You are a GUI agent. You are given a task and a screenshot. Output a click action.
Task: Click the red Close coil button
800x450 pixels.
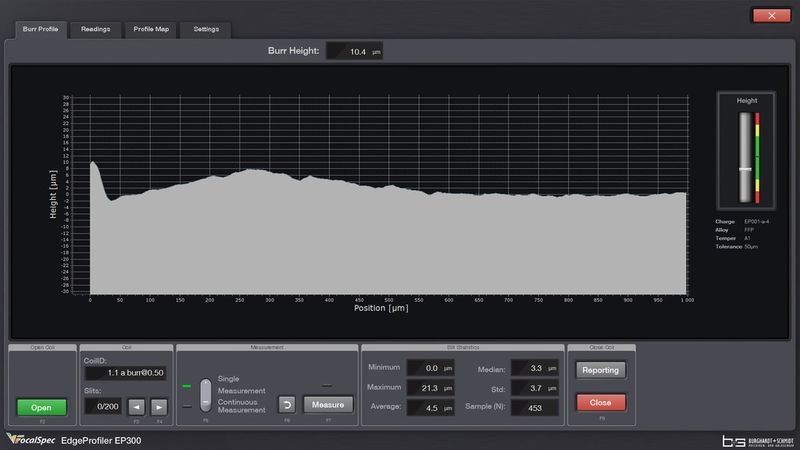[601, 403]
